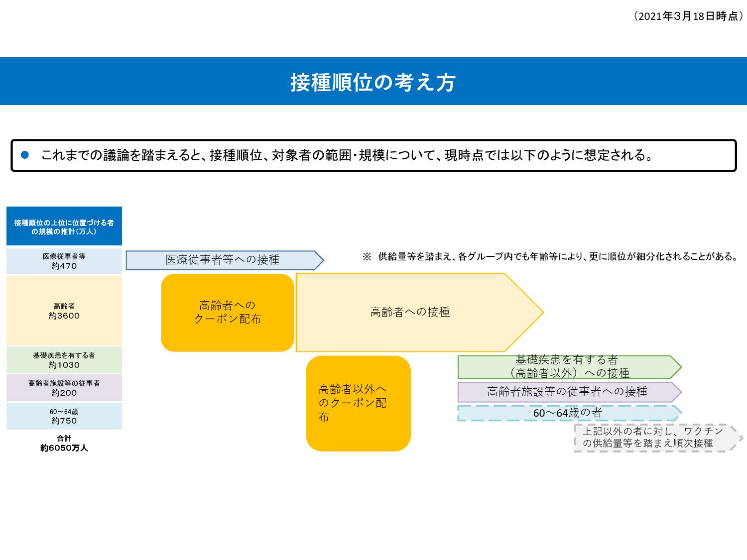Select the 高齢者施設等の従事者 約200 cell
Screen dimensions: 747x560
[x=64, y=388]
